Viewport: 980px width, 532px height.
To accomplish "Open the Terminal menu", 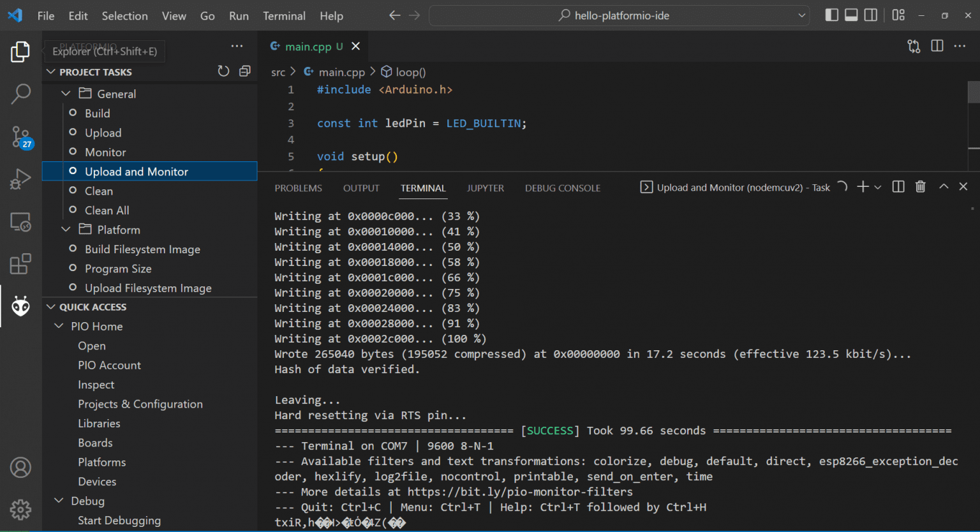I will (x=284, y=15).
